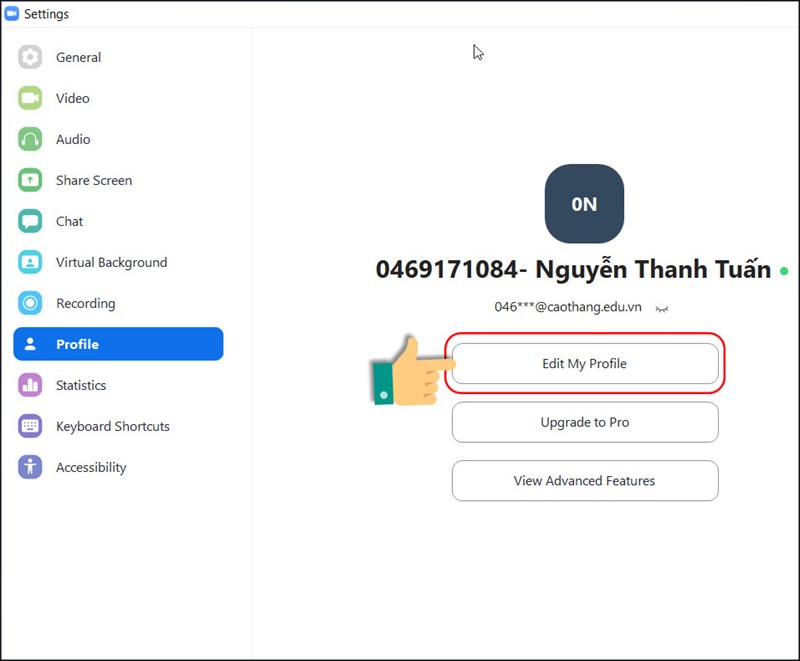Select the Audio headphones icon
Viewport: 800px width, 661px height.
30,140
